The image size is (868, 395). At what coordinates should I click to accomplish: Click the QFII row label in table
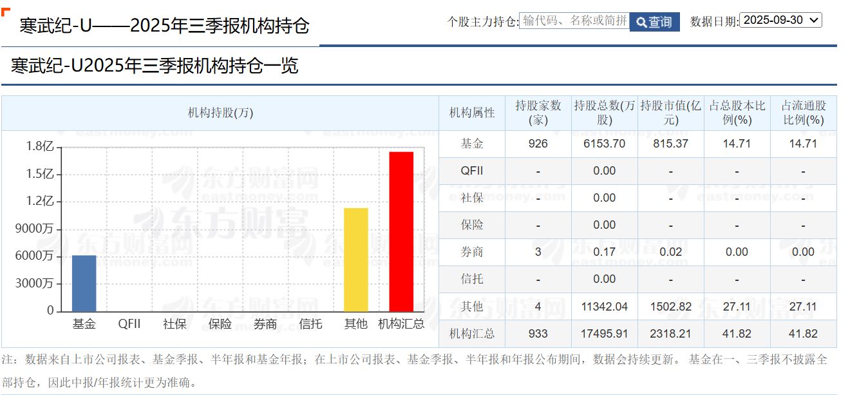coord(472,171)
